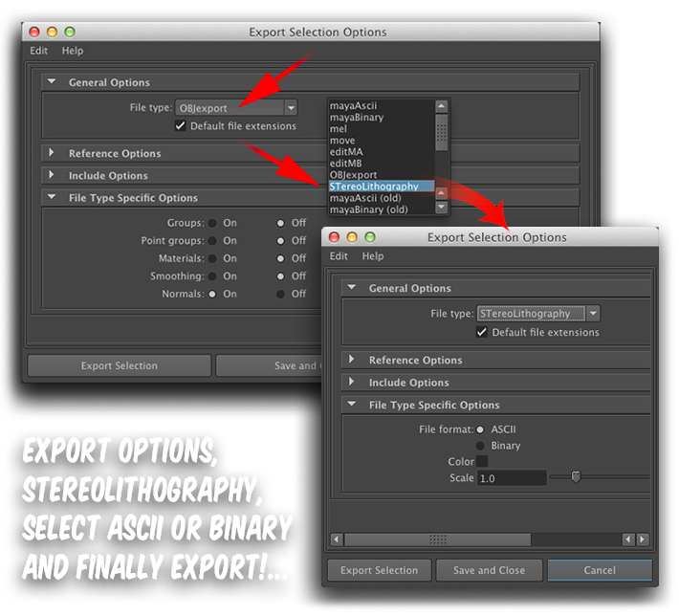Click the Scale value input field

[512, 477]
